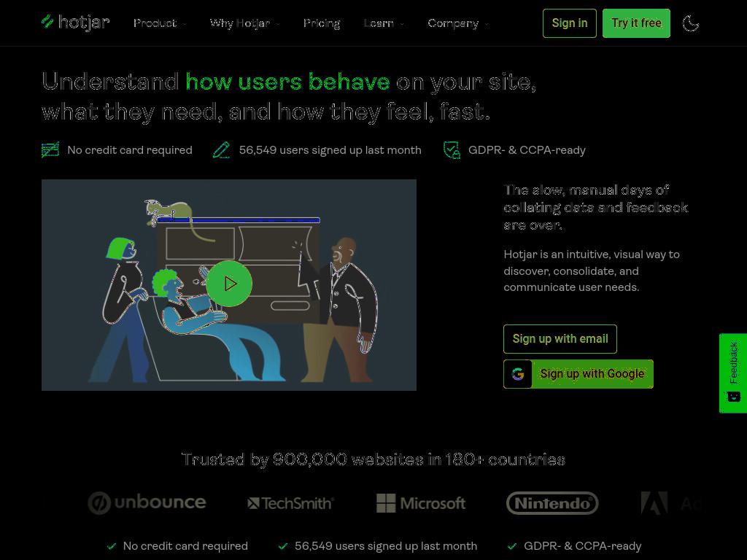The width and height of the screenshot is (747, 560).
Task: Click "GDPR- & CCPA-ready" hero text
Action: pos(527,150)
